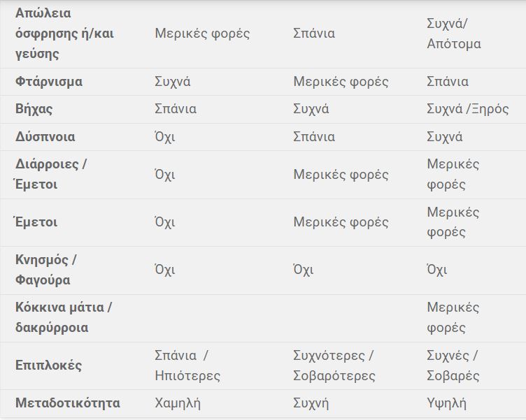
Task: Select the "Φτάρνισμα" row header
Action: point(49,82)
